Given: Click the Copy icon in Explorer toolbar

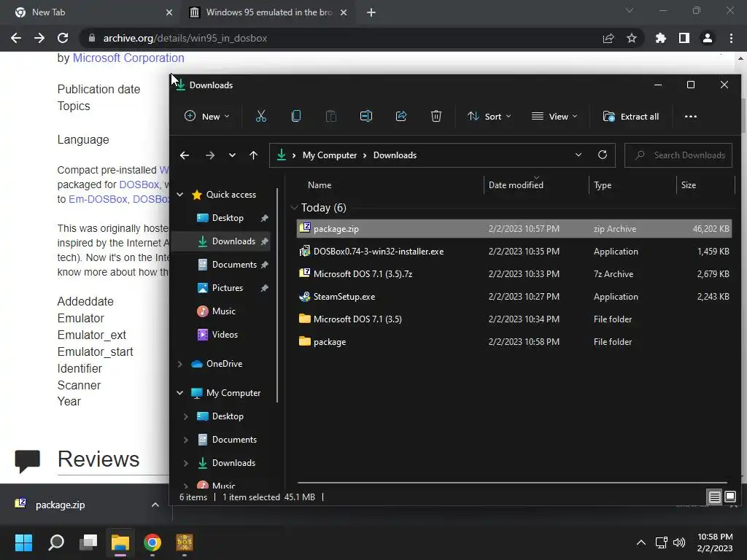Looking at the screenshot, I should pos(296,116).
